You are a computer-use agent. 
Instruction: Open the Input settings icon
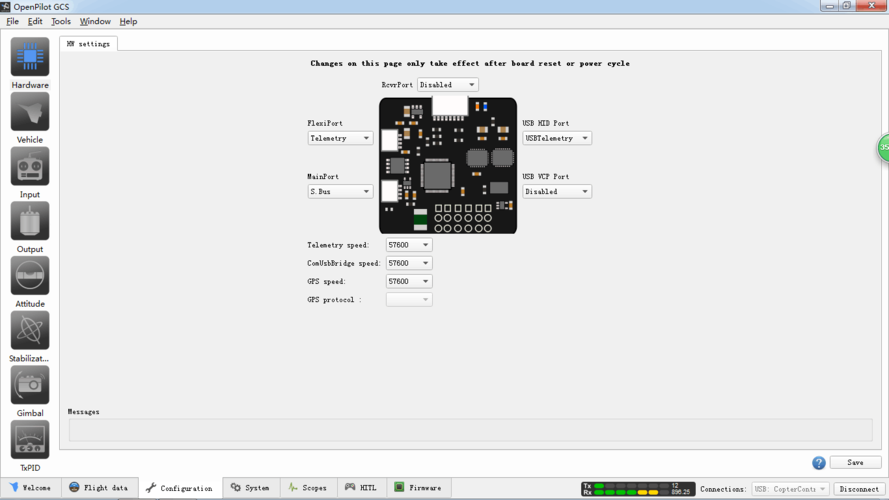tap(29, 166)
